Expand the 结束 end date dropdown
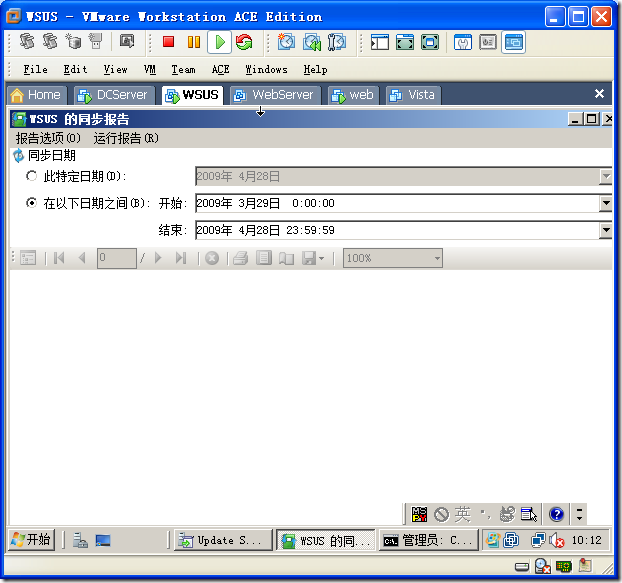Viewport: 622px width, 583px height. point(605,230)
